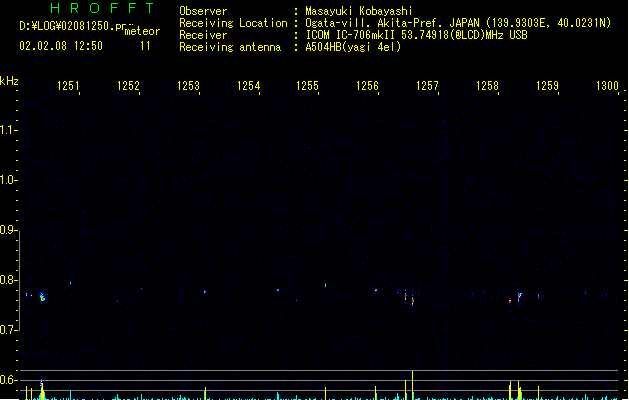
Task: Click the 1300 time axis marker
Action: (x=607, y=86)
